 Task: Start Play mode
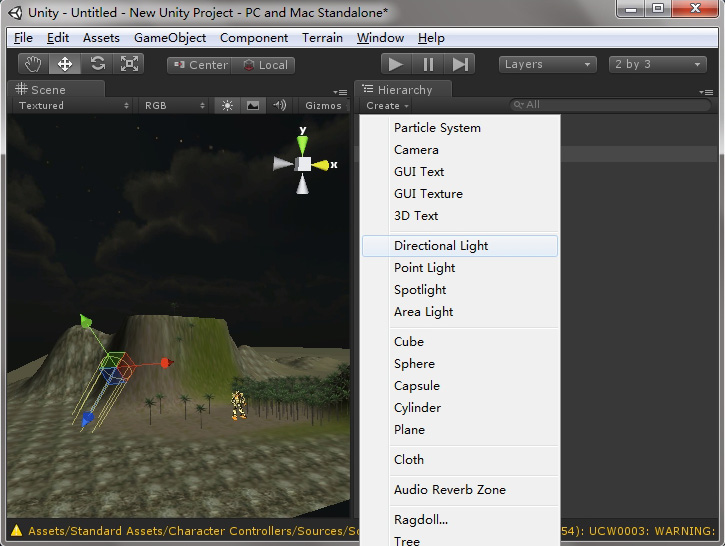[396, 64]
